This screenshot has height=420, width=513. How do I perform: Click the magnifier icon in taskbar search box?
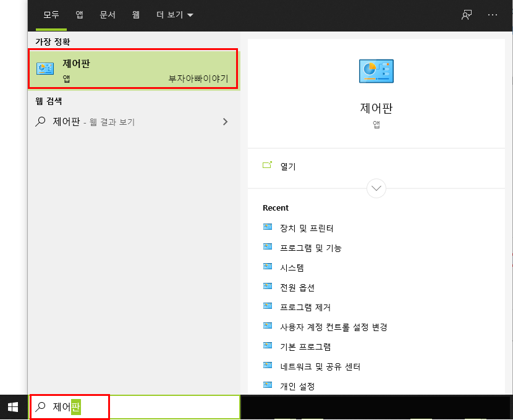tap(41, 406)
